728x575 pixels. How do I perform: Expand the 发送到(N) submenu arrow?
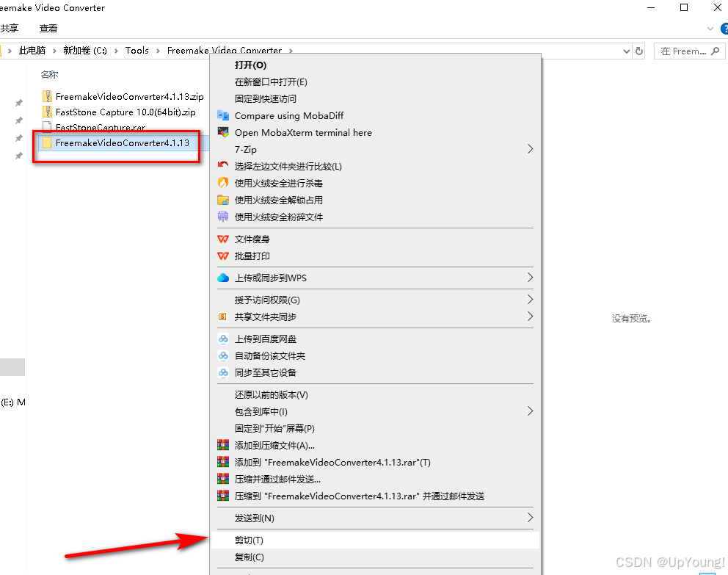pos(530,518)
